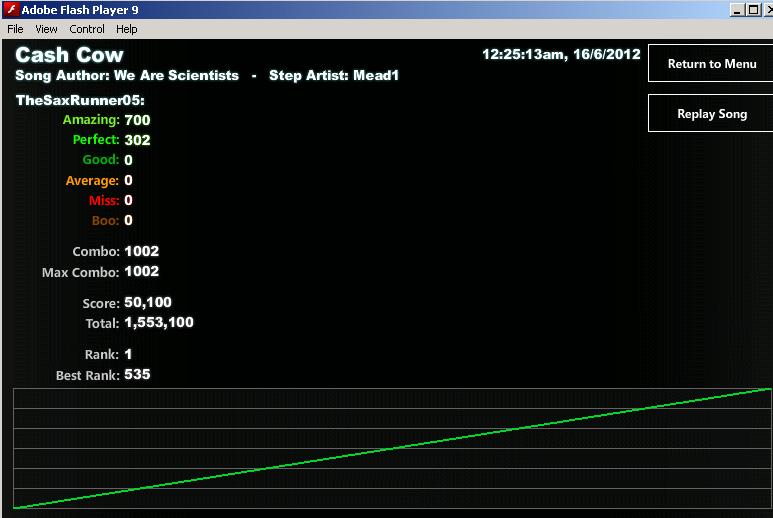Click the green line in the score graph
Viewport: 773px width, 518px height.
(x=392, y=448)
